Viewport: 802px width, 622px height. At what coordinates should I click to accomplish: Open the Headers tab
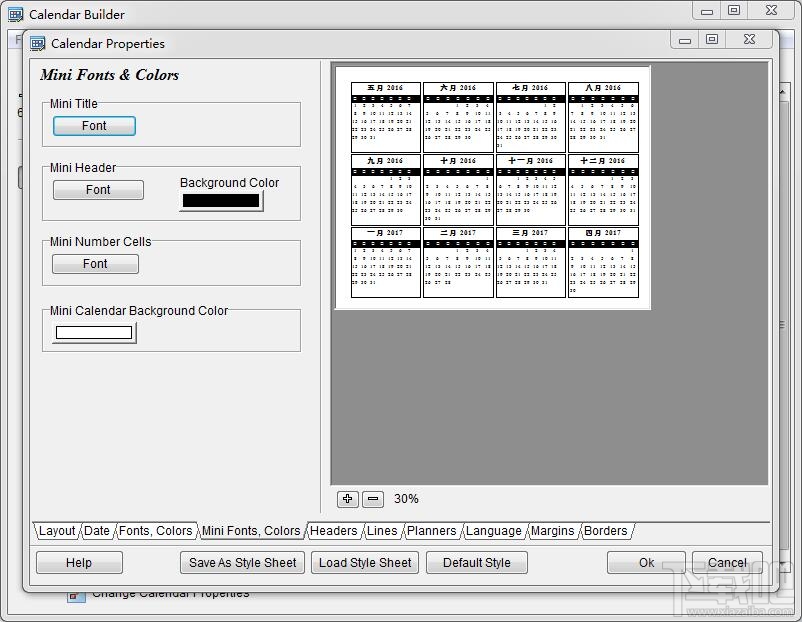tap(334, 531)
